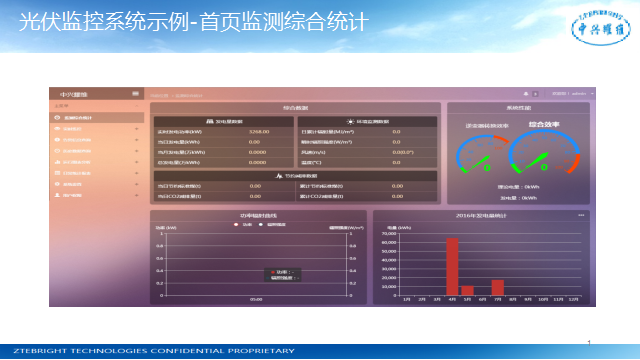Click the solar panel icon in 发电量数据 header

pos(210,122)
